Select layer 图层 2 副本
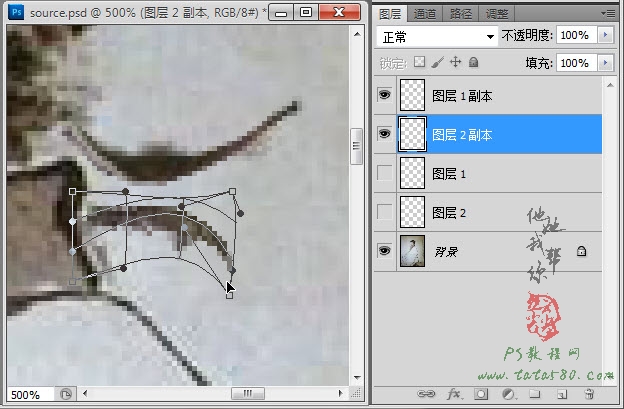The height and width of the screenshot is (409, 624). point(488,134)
